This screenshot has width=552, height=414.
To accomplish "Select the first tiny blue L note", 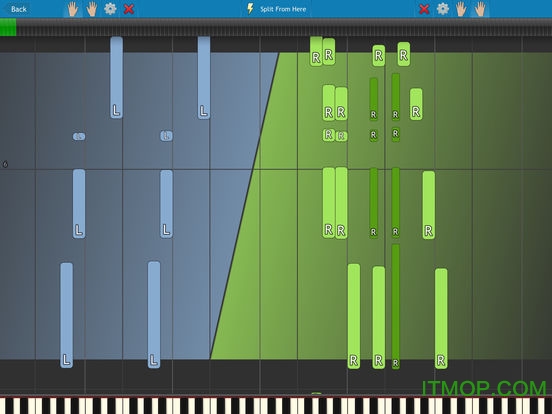I will (x=79, y=136).
